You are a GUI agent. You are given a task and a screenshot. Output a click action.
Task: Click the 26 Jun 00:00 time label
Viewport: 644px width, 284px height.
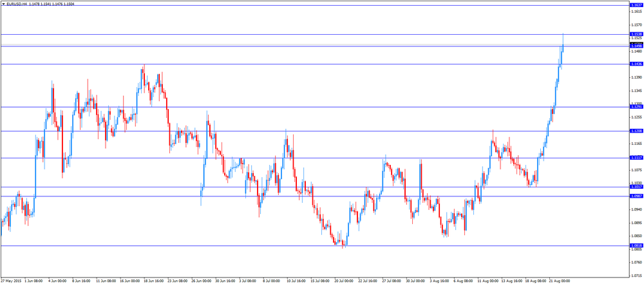click(x=200, y=281)
